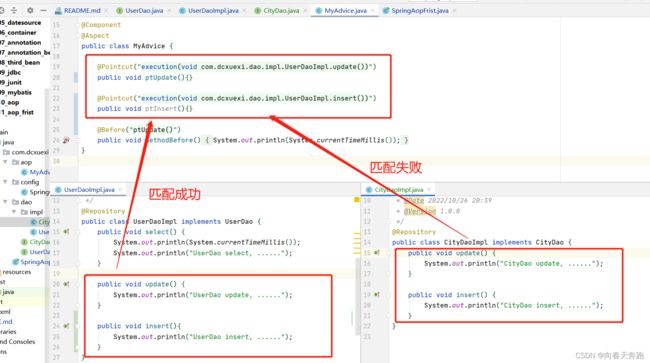Select the lower UserDaoImpl.java editor tab

click(x=89, y=189)
